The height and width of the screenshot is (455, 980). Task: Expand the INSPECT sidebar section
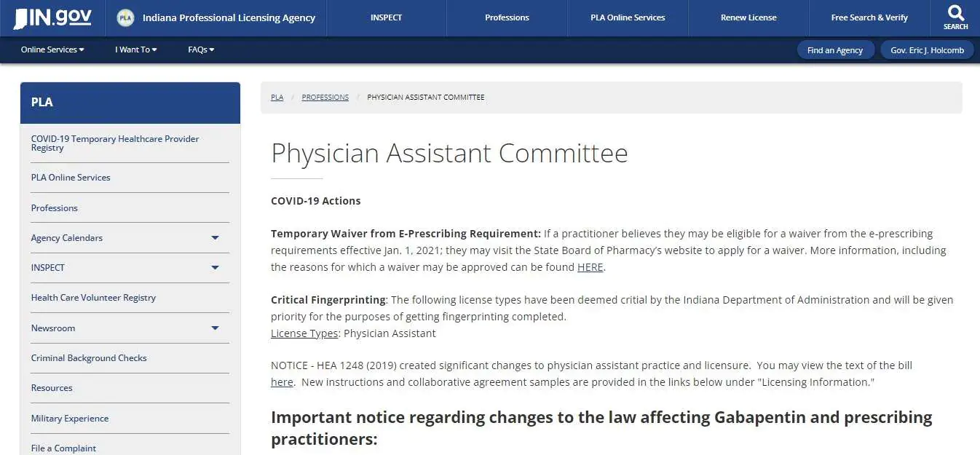coord(215,267)
